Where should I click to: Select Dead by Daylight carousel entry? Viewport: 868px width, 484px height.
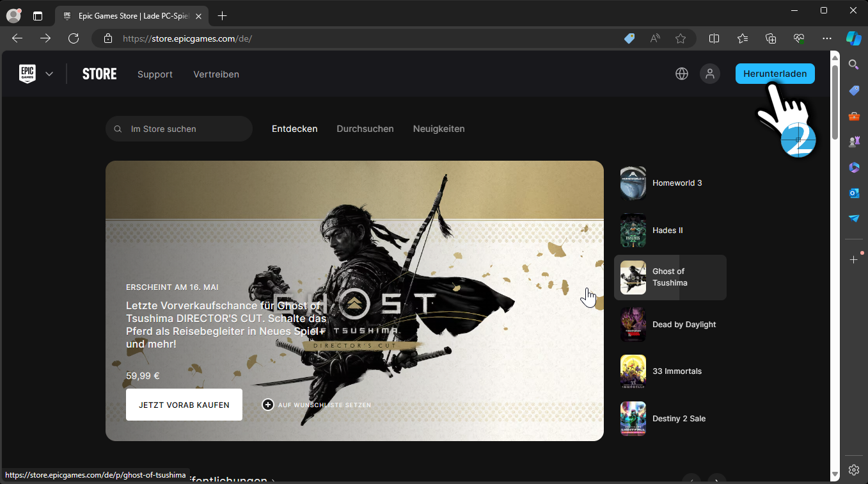click(670, 325)
